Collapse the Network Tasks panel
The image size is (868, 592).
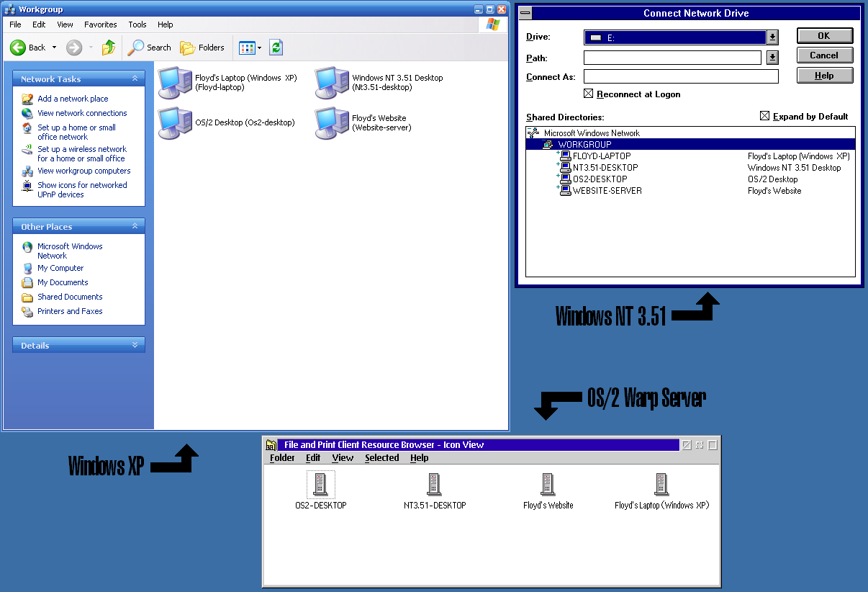(x=135, y=79)
